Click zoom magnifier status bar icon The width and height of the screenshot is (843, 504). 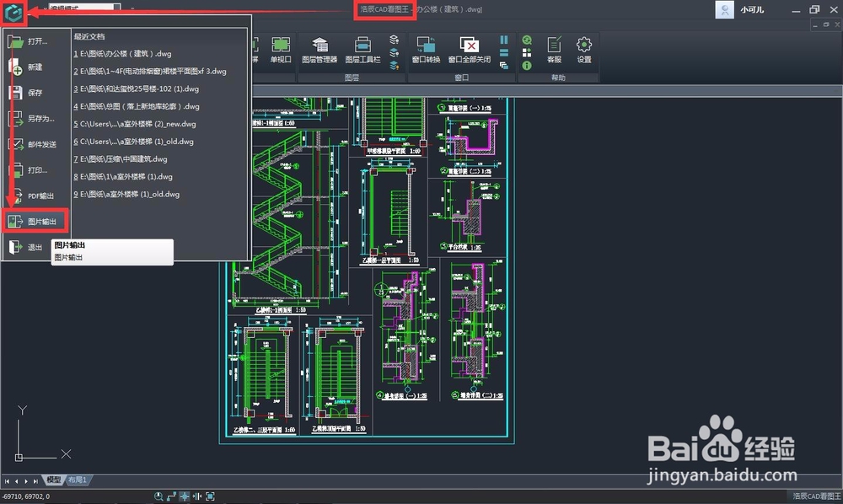tap(158, 496)
